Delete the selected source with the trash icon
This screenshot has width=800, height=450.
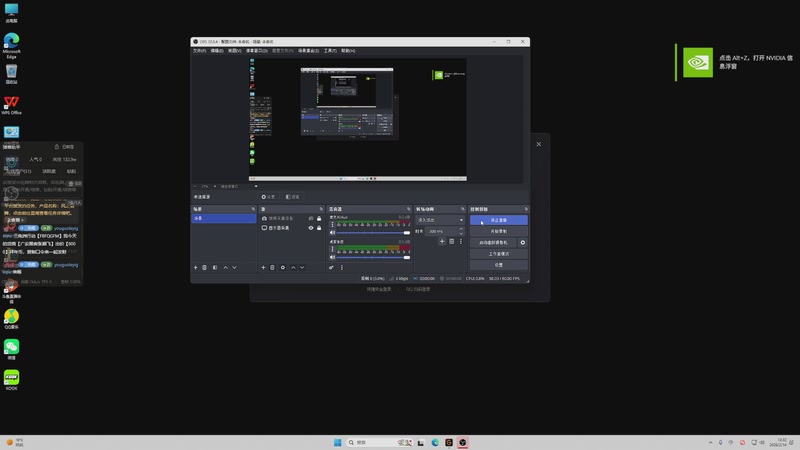coord(272,267)
